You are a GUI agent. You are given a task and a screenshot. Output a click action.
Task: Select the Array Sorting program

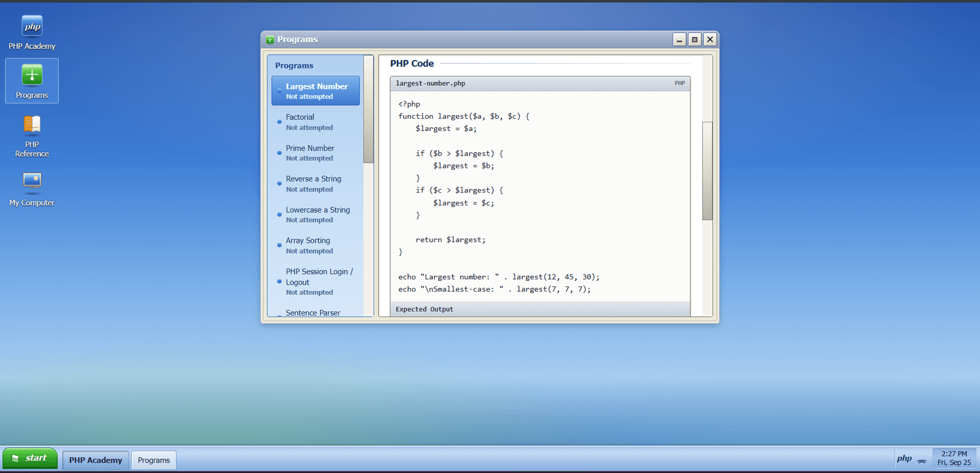point(315,245)
